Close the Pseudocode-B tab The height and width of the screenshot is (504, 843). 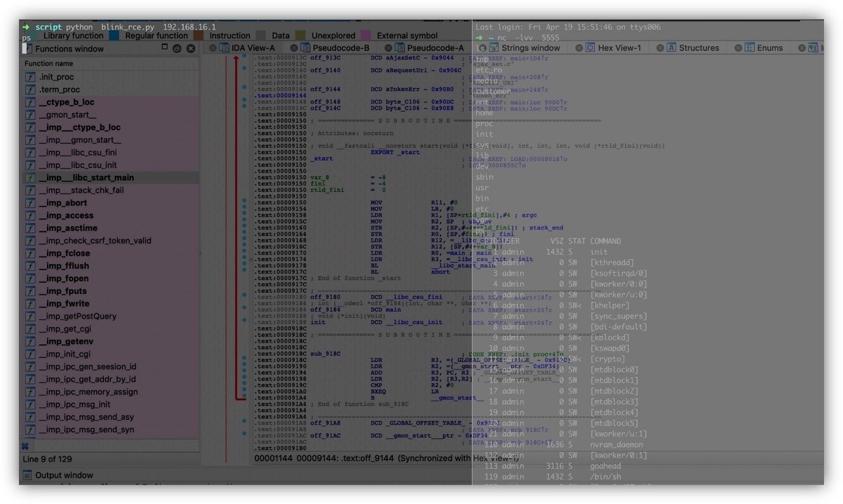click(x=294, y=48)
